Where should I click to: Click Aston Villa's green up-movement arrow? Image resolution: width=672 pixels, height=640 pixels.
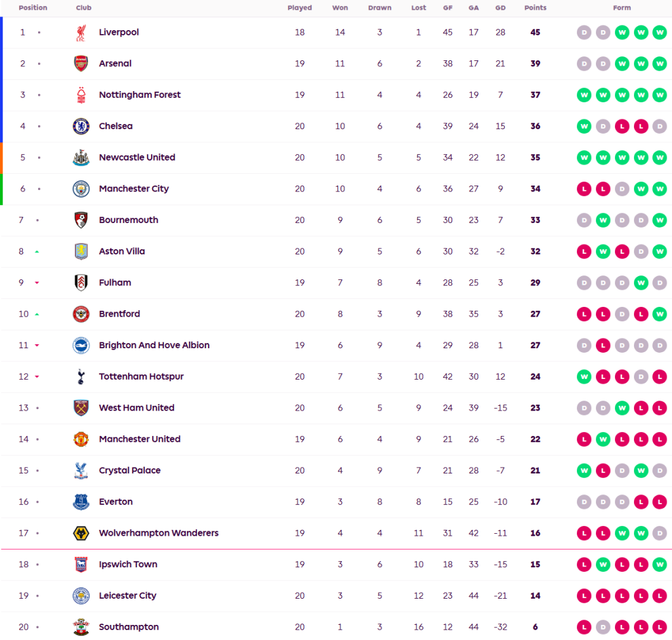coord(37,252)
